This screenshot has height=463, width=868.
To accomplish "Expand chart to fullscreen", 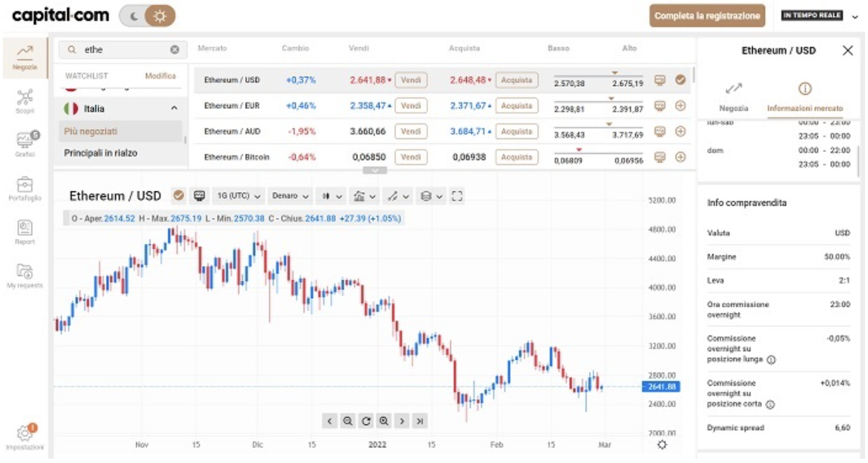I will 458,196.
